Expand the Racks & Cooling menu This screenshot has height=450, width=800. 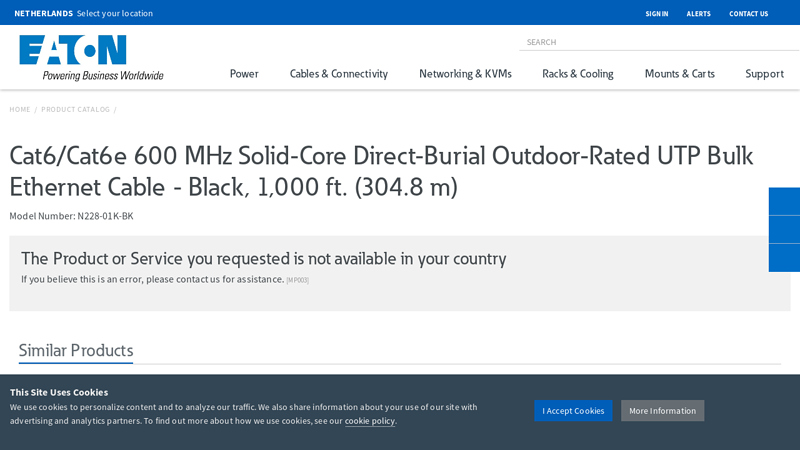pos(577,74)
